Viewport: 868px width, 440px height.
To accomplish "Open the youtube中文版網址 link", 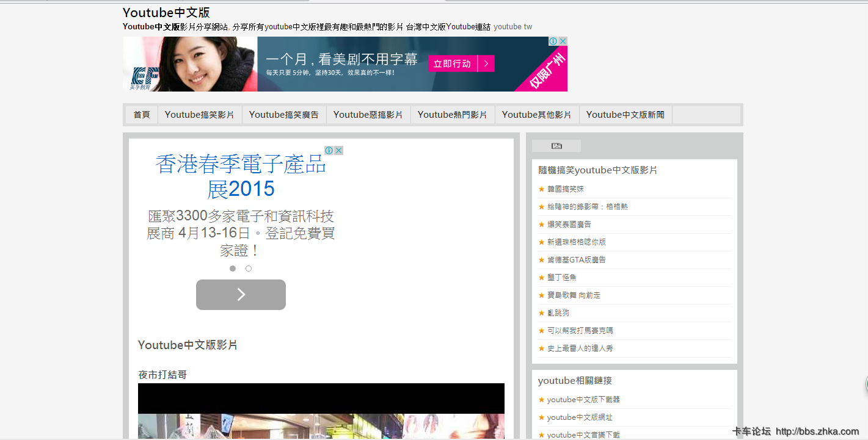I will (580, 417).
